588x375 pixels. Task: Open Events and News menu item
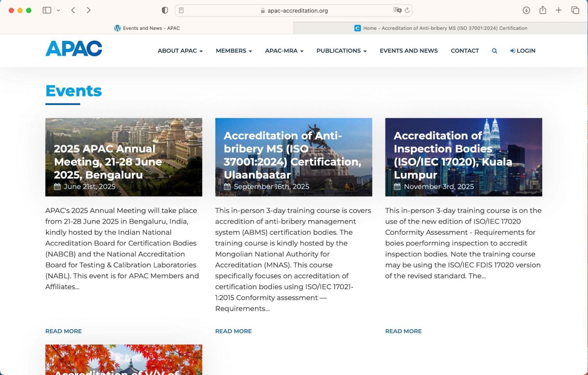409,51
